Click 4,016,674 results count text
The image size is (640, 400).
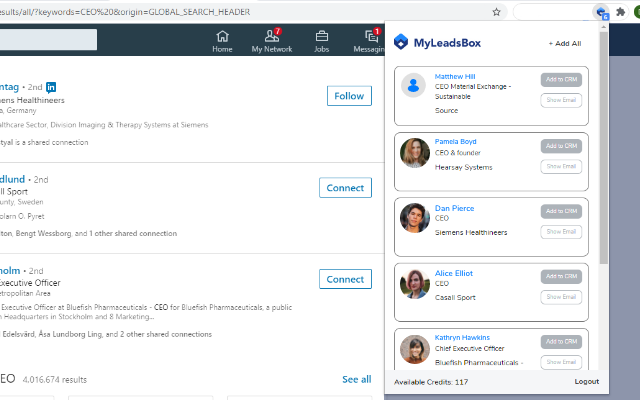[x=55, y=380]
